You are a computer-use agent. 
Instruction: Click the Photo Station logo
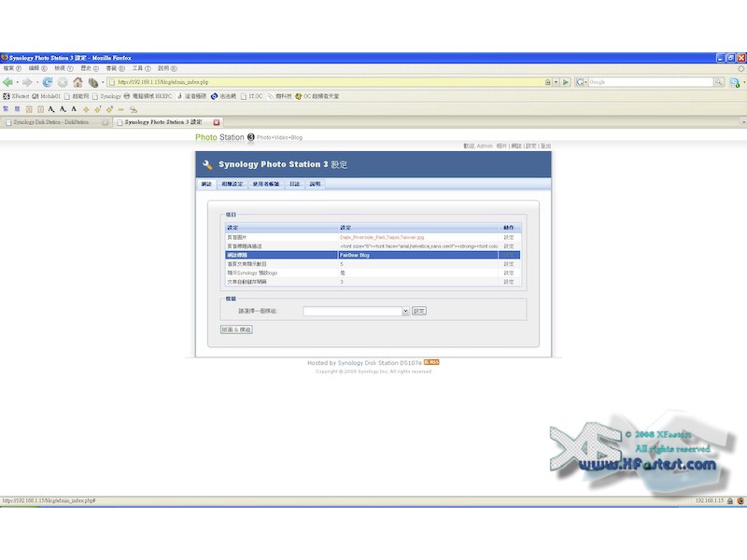[225, 137]
